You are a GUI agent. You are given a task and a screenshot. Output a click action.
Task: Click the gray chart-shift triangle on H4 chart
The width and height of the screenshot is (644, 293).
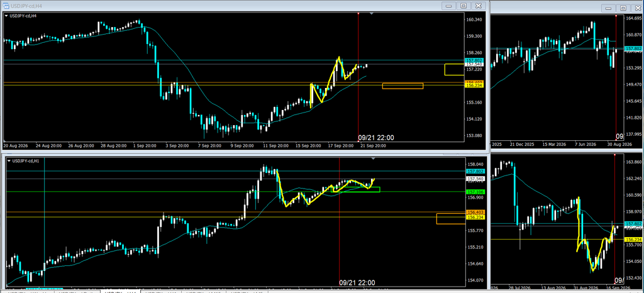(x=371, y=14)
